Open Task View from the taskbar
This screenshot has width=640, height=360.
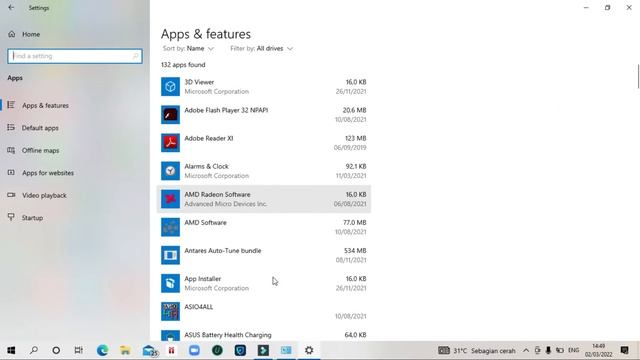pos(79,350)
